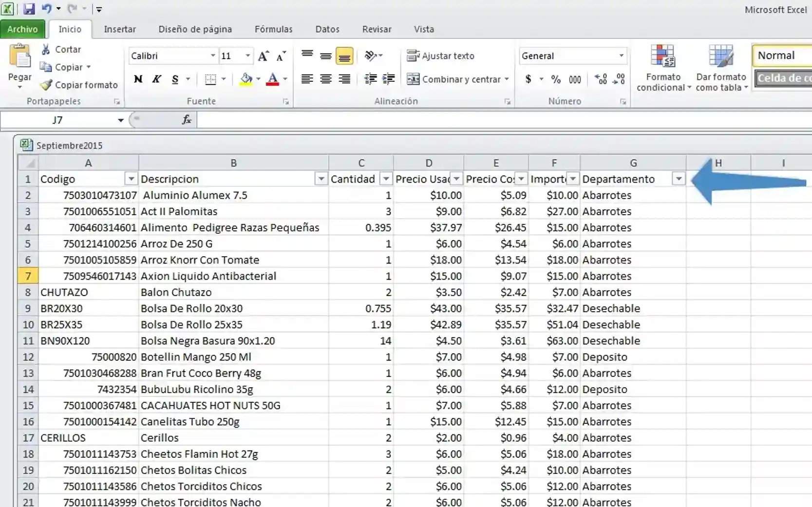812x507 pixels.
Task: Click Combinar y centrar button
Action: 453,79
